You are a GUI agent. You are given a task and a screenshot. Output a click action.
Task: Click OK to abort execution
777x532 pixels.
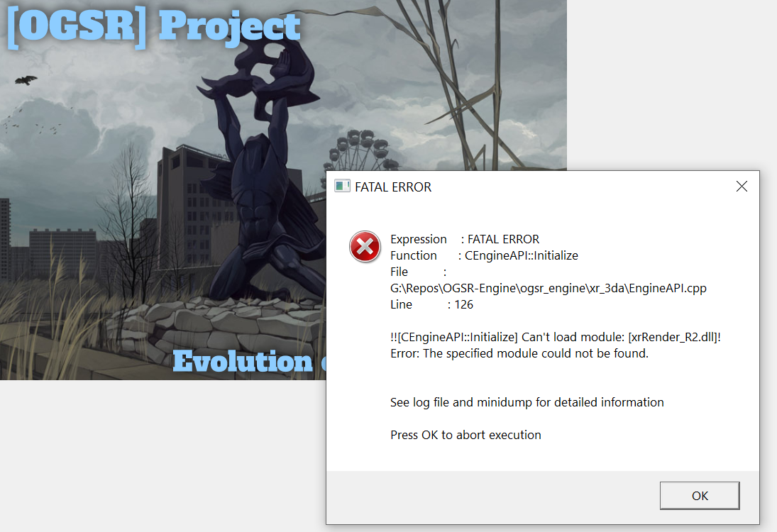(699, 495)
